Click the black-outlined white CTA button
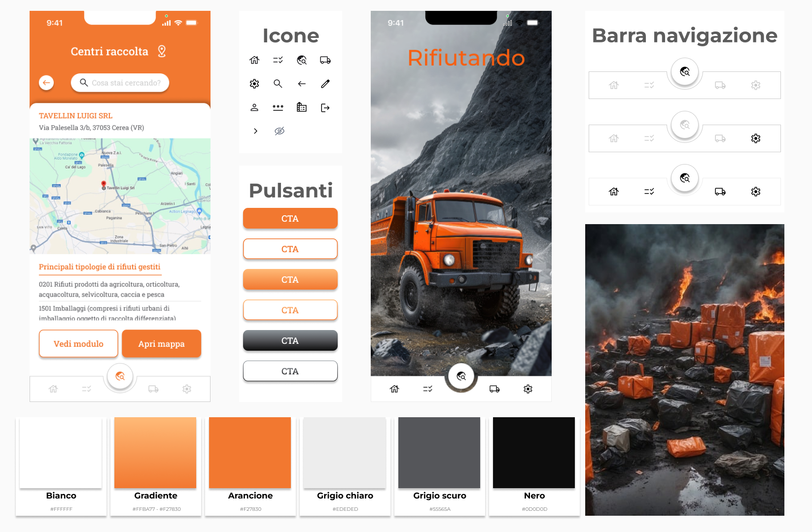The width and height of the screenshot is (812, 532). (x=290, y=371)
